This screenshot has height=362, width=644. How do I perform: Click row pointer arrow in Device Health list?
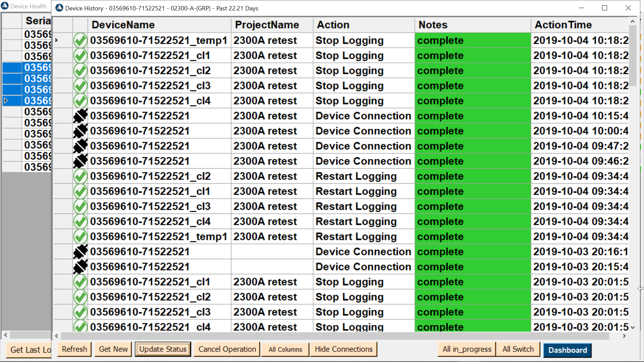pyautogui.click(x=6, y=101)
